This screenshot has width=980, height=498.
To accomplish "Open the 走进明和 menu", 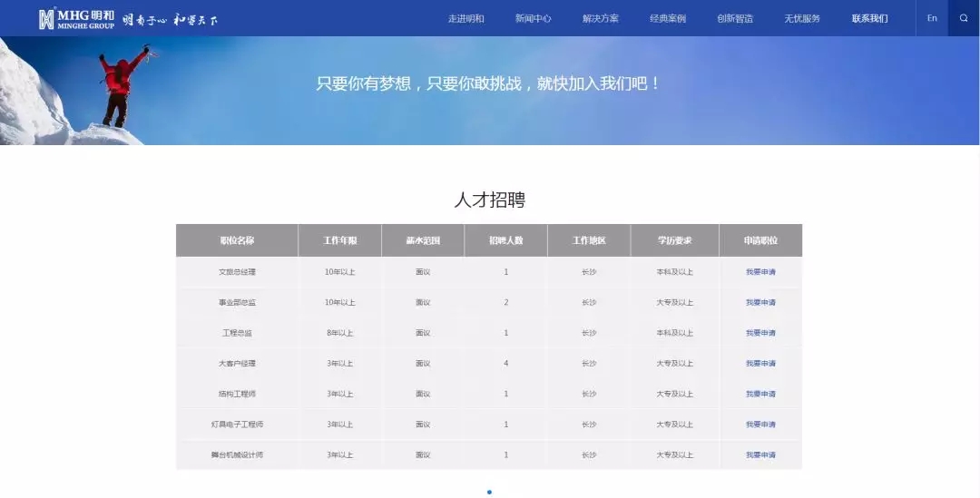I will coord(465,18).
